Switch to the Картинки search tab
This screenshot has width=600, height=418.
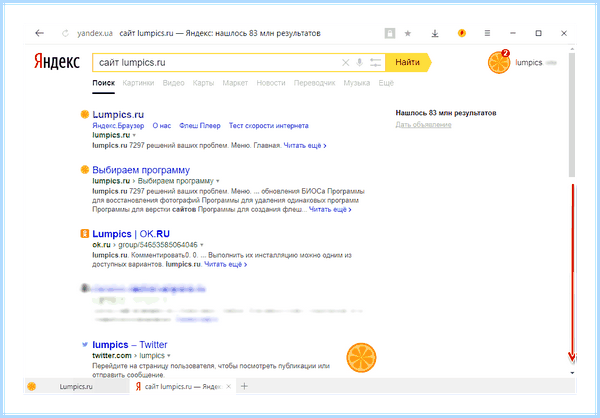pos(138,83)
